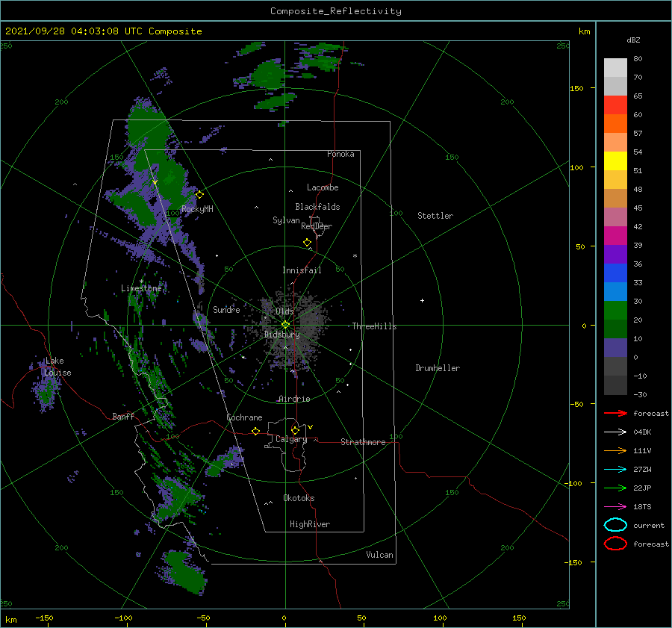
Task: Click the Cochrane town label
Action: point(244,417)
